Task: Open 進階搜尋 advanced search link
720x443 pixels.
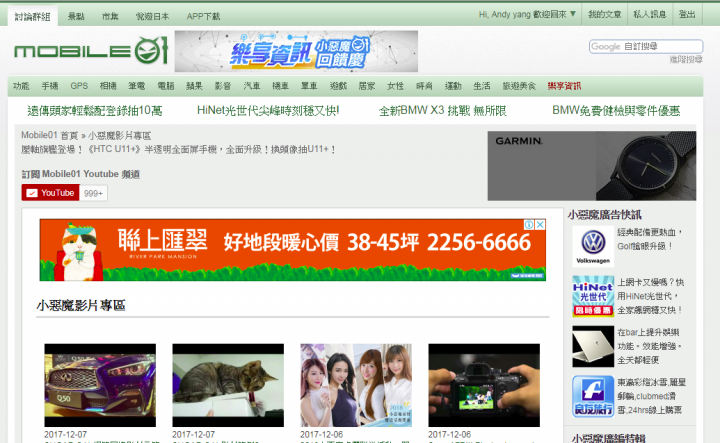Action: coord(686,59)
